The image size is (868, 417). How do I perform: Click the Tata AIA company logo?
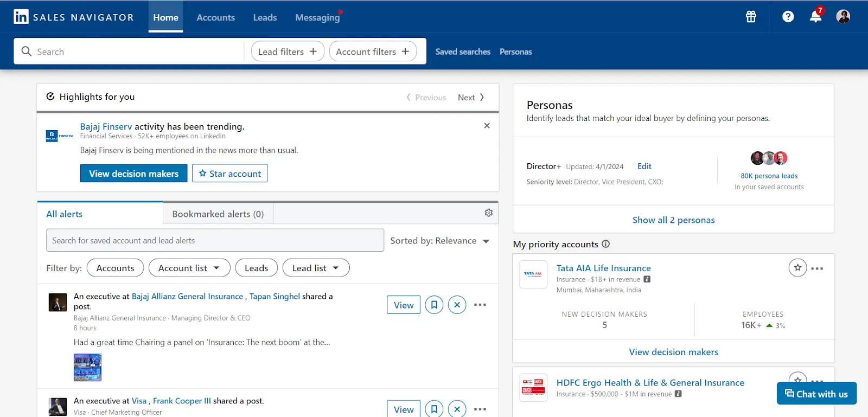533,274
